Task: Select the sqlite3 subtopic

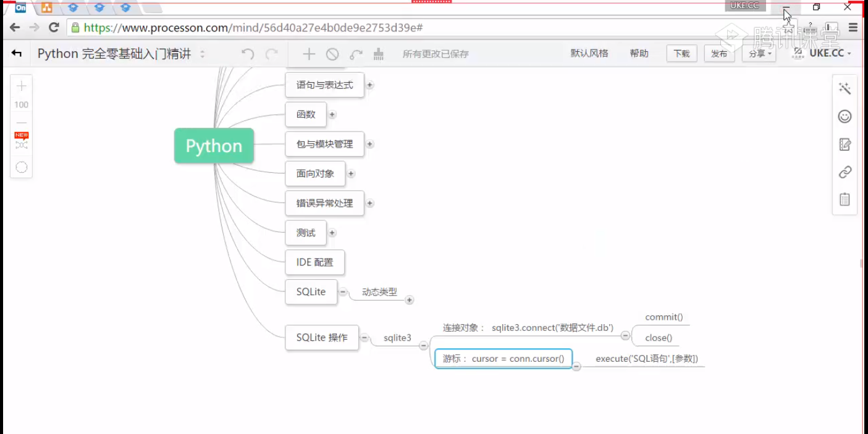Action: point(397,338)
